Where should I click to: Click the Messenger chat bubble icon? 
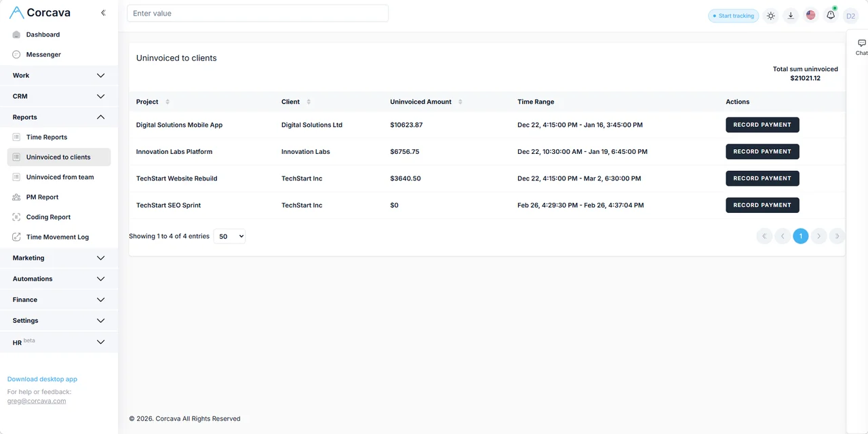16,54
